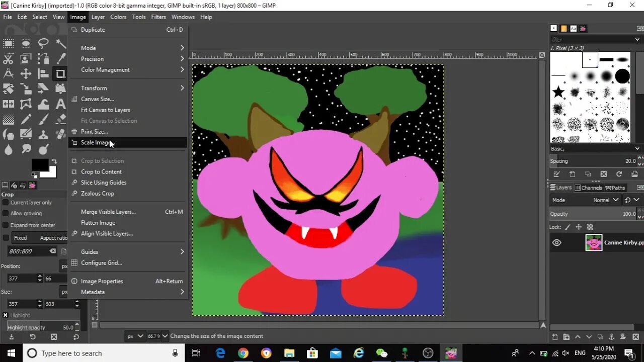Click Scale Image menu entry

(x=128, y=142)
